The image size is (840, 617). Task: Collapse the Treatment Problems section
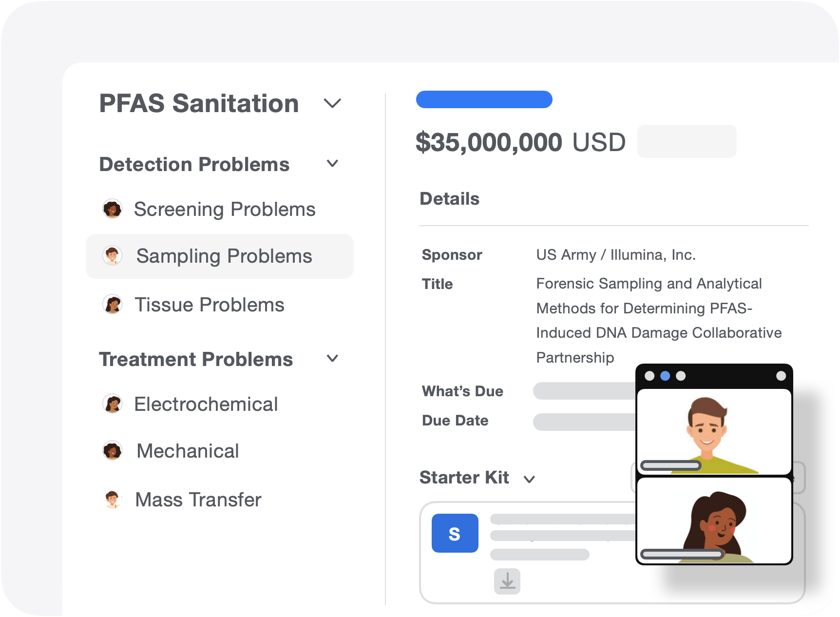click(332, 359)
